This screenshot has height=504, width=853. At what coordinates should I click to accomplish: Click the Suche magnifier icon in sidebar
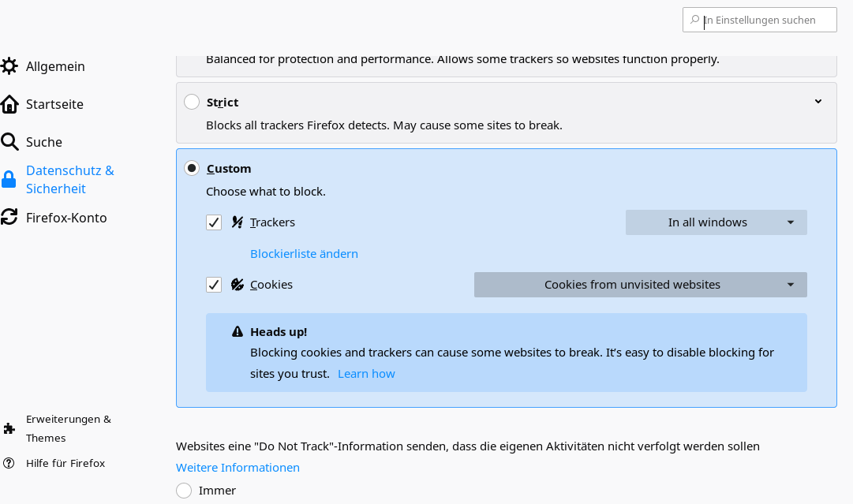9,142
